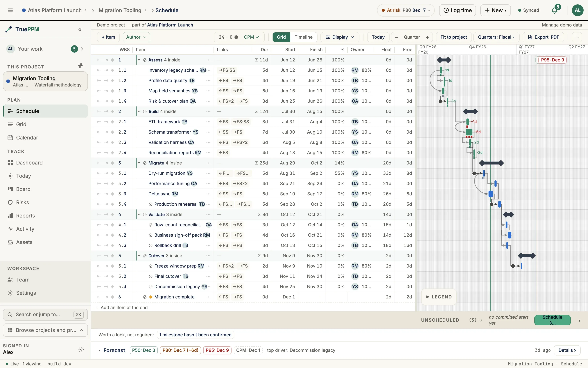Open the Dashboard page

tap(45, 163)
